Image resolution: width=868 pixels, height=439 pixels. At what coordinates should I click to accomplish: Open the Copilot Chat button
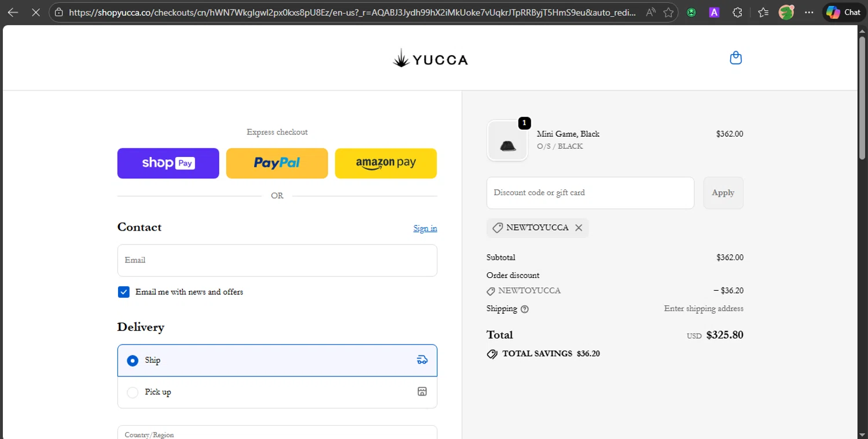844,12
